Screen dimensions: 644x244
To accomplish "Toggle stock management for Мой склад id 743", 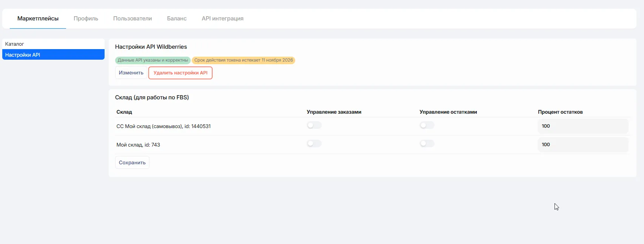I will point(427,144).
